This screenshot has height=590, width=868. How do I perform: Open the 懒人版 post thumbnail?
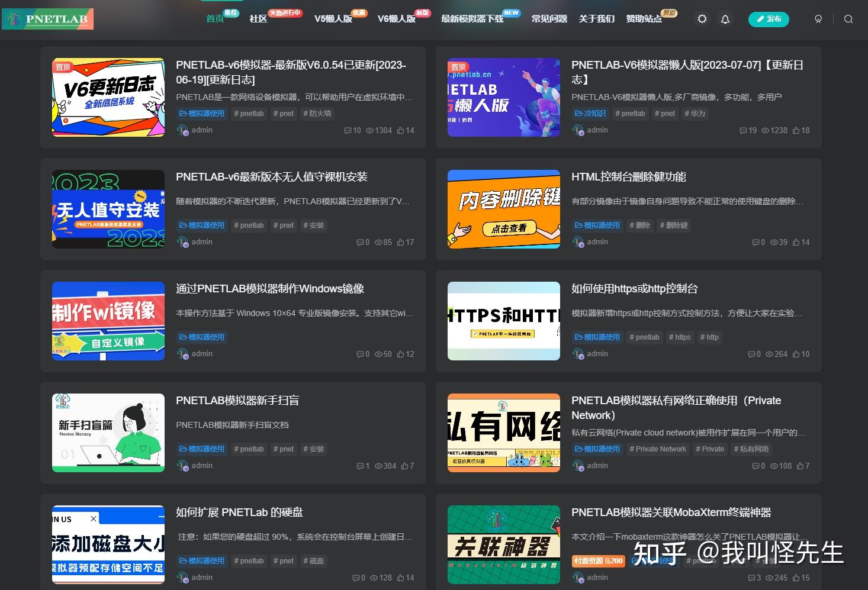(x=504, y=97)
